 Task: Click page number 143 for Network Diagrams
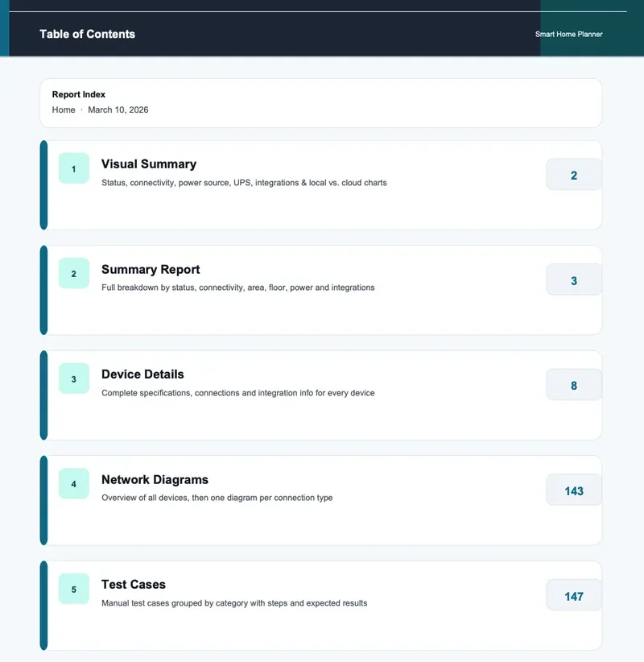coord(574,489)
